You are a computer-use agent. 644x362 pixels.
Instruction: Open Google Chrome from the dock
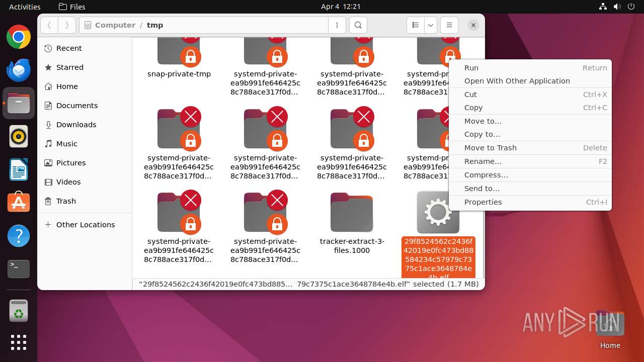tap(19, 37)
